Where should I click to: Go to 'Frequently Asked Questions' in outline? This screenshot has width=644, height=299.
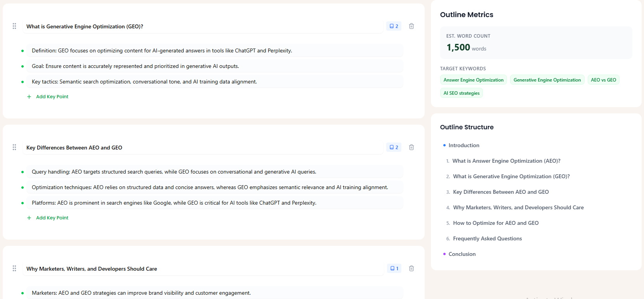pyautogui.click(x=487, y=238)
